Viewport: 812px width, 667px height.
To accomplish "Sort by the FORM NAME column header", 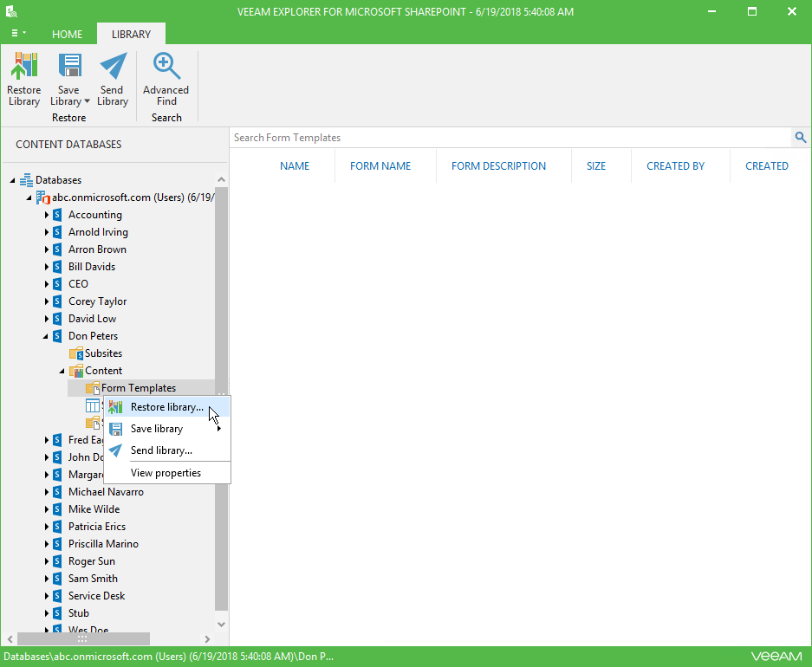I will [x=380, y=166].
